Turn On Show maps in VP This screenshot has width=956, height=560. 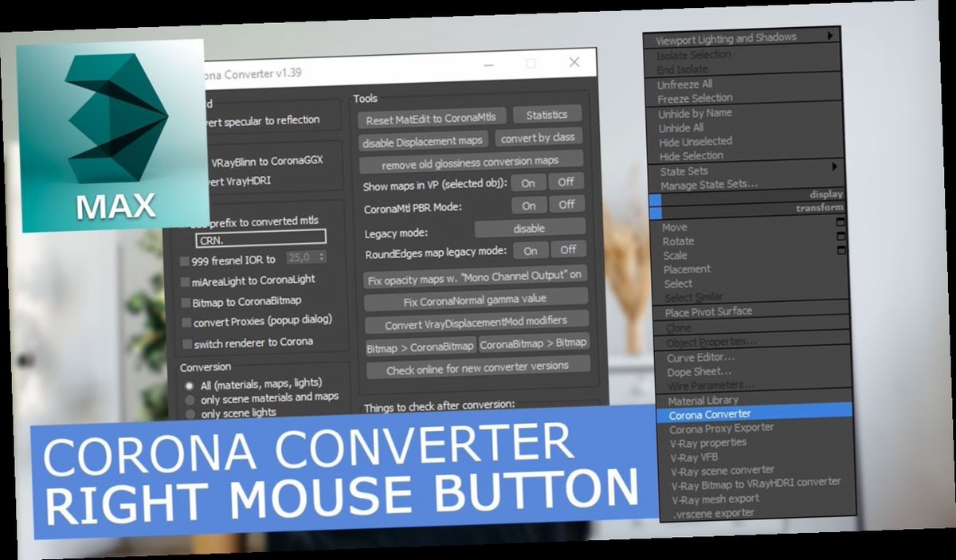click(x=528, y=182)
